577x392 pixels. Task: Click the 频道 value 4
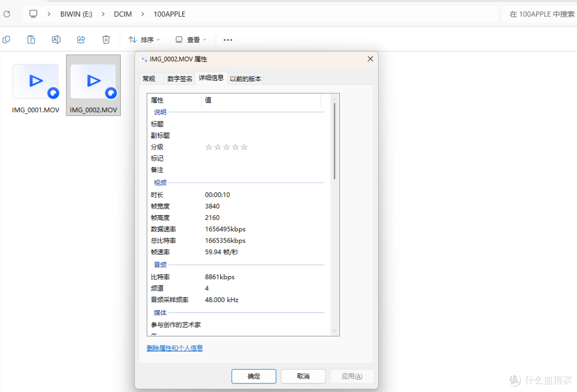click(207, 288)
